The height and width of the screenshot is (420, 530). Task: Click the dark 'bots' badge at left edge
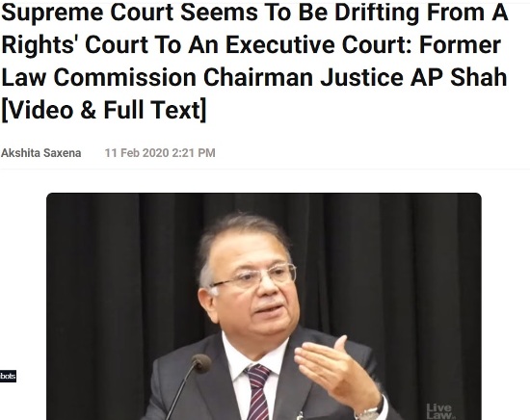[x=8, y=376]
